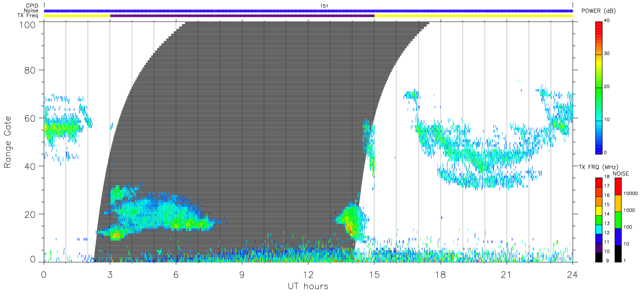Click the 9 tick on UT hours axis
The width and height of the screenshot is (644, 297).
coord(242,274)
